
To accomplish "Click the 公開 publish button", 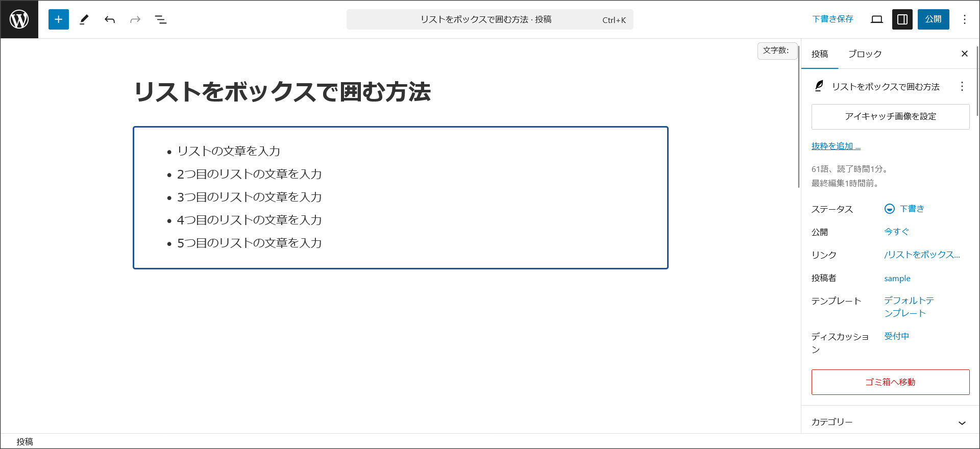I will click(x=934, y=19).
